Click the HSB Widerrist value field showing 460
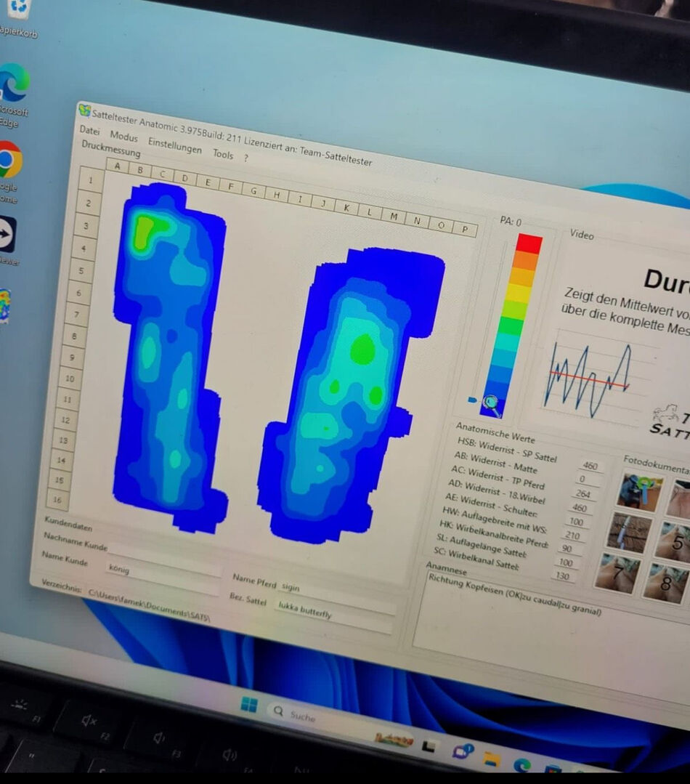Viewport: 690px width, 784px height. pos(590,466)
